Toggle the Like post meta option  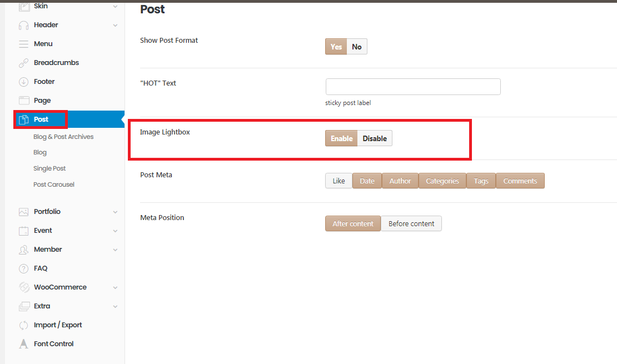point(339,181)
